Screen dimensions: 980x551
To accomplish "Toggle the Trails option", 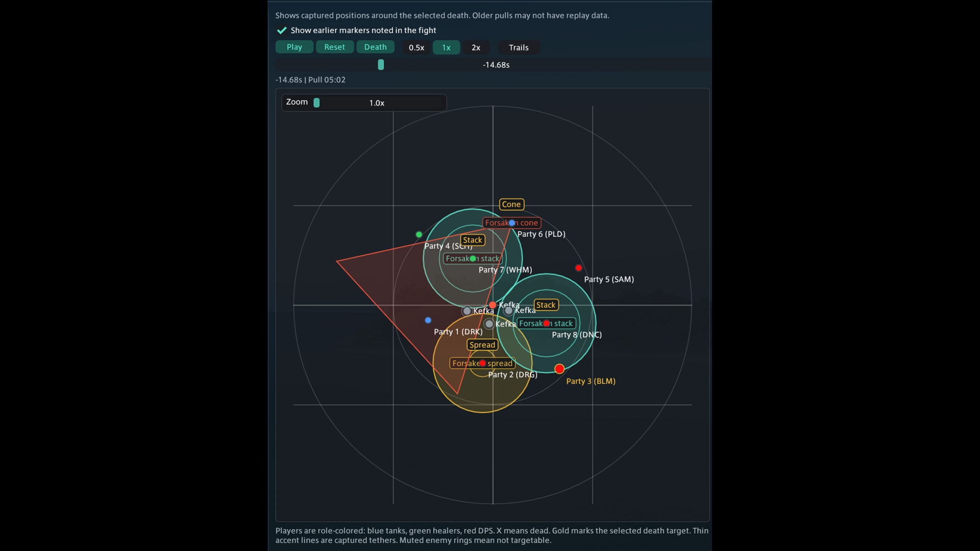I will coord(519,47).
